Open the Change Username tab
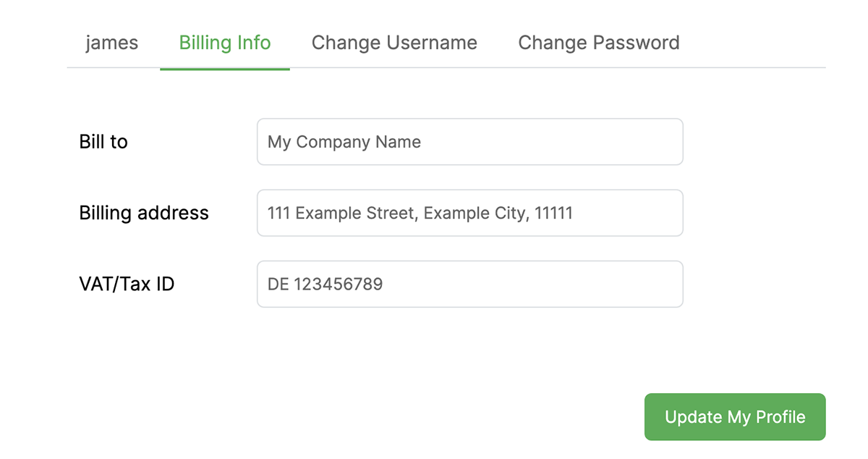Image resolution: width=868 pixels, height=459 pixels. pos(394,43)
